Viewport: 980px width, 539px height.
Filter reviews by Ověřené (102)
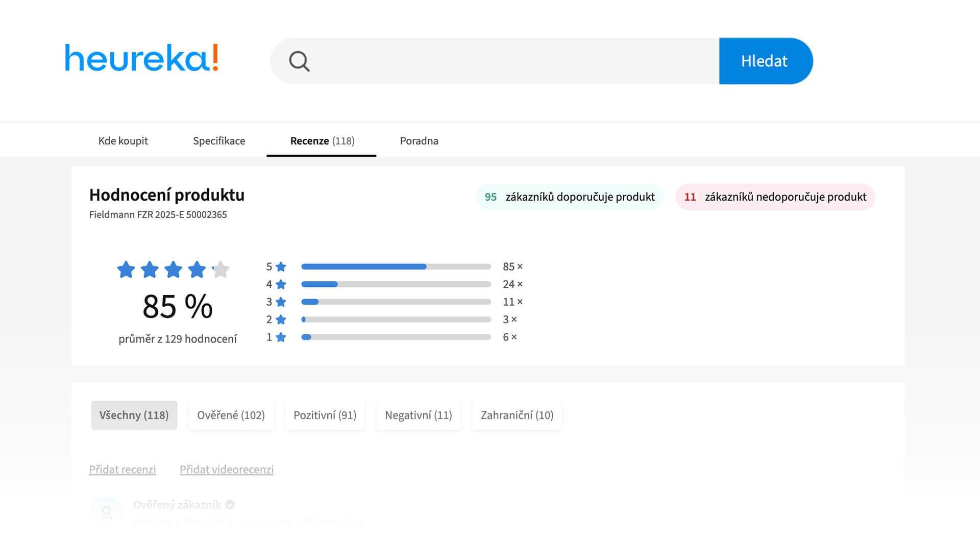click(231, 415)
